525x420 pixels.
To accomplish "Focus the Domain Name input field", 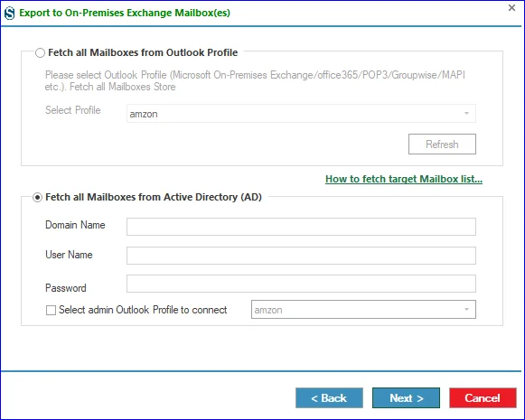I will [301, 227].
